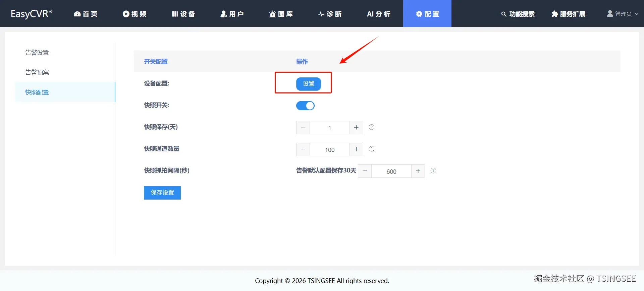The image size is (644, 291).
Task: Click the TSINGSEE copyright text
Action: [x=322, y=281]
